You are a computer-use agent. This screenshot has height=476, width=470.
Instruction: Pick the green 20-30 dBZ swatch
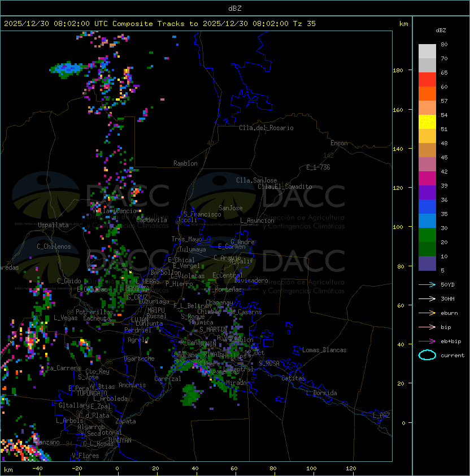pos(427,235)
